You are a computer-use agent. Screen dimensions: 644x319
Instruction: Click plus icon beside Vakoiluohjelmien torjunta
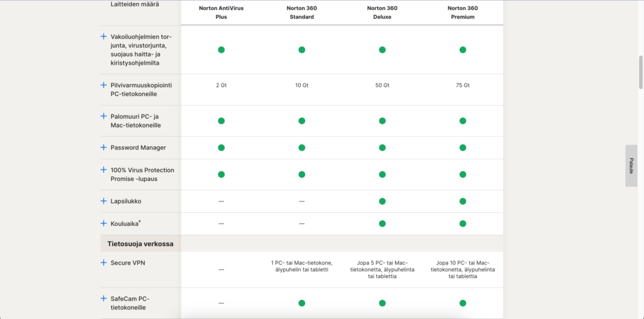click(104, 36)
